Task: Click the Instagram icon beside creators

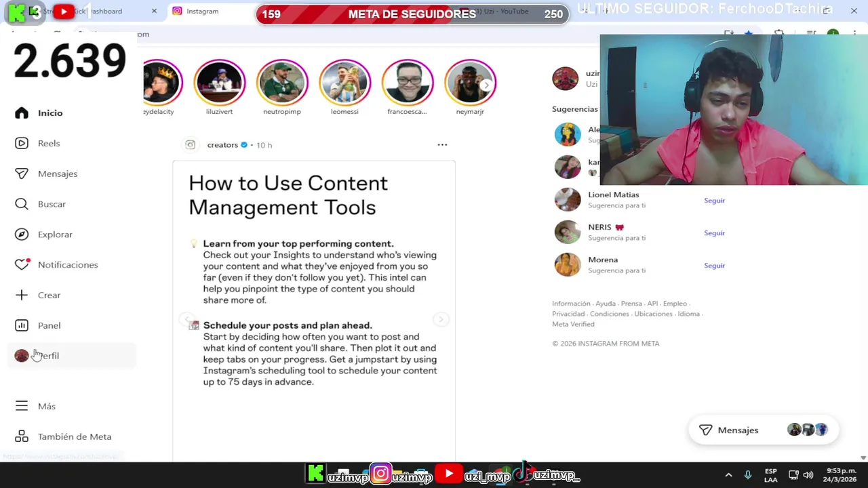Action: coord(191,144)
